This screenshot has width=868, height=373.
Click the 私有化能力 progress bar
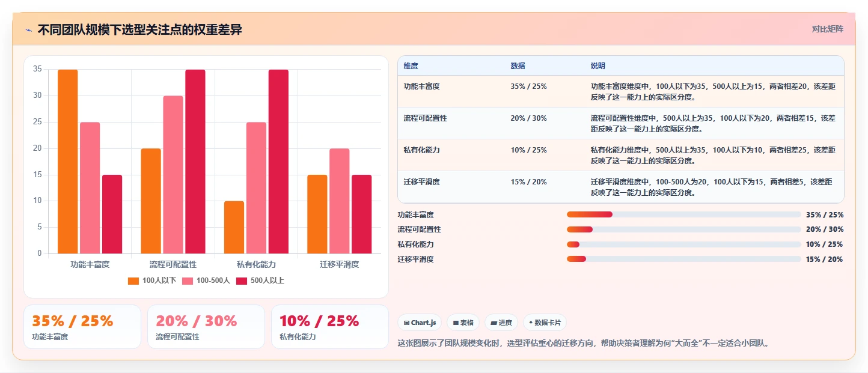pyautogui.click(x=684, y=244)
